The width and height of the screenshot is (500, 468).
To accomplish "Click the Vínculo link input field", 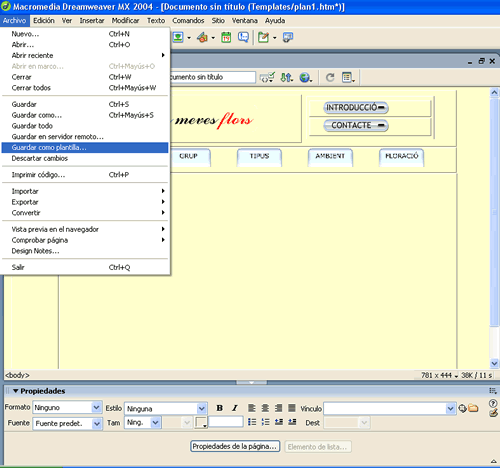I will coord(385,408).
